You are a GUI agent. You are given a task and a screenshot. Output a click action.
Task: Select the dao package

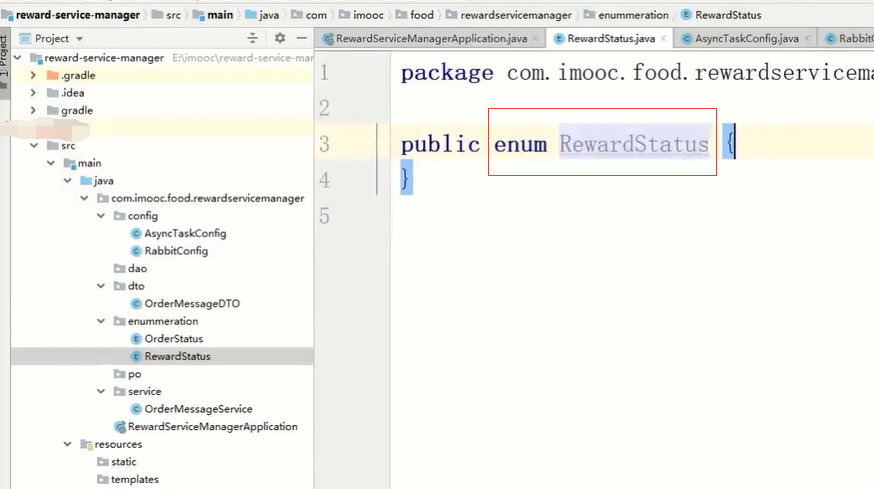[x=137, y=269]
